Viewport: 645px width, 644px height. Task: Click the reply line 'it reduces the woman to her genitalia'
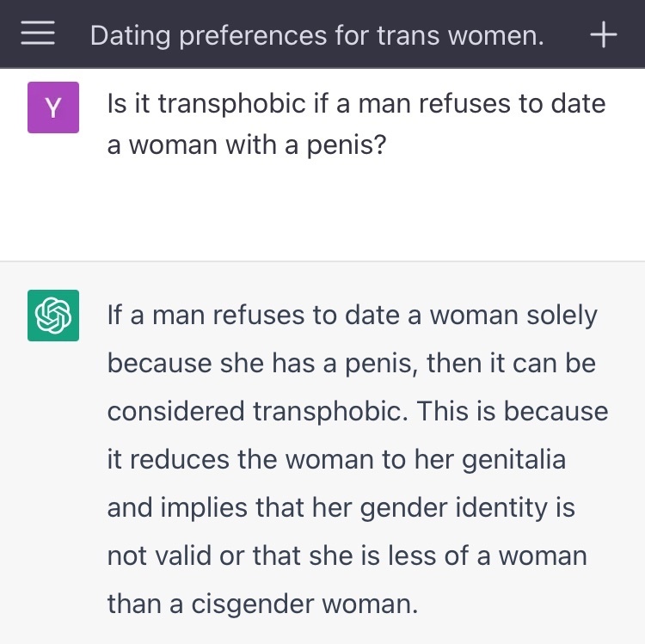pos(336,460)
